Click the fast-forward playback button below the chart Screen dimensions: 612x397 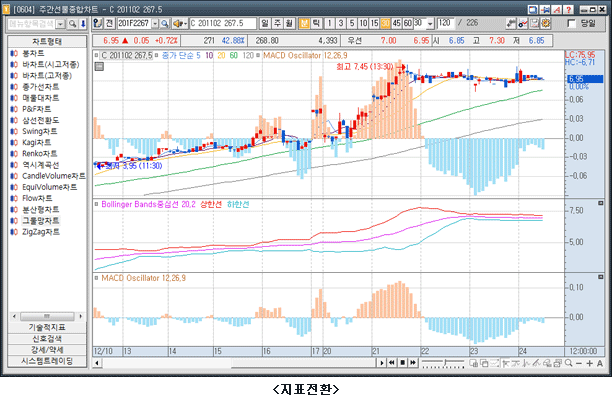coord(413,363)
